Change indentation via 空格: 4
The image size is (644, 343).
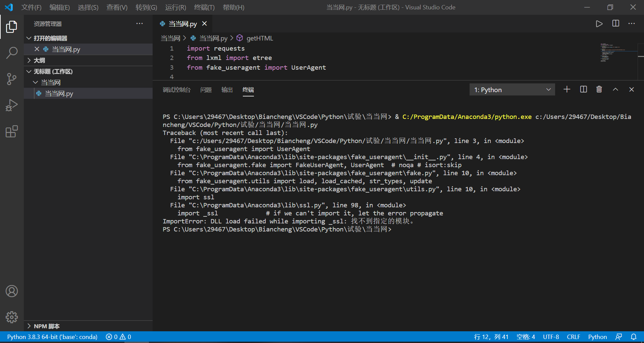pos(526,337)
